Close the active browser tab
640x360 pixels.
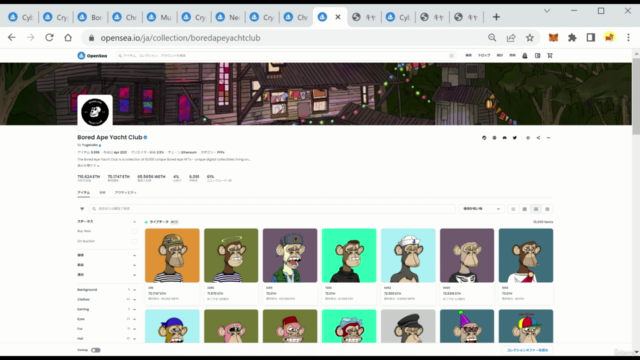click(338, 17)
